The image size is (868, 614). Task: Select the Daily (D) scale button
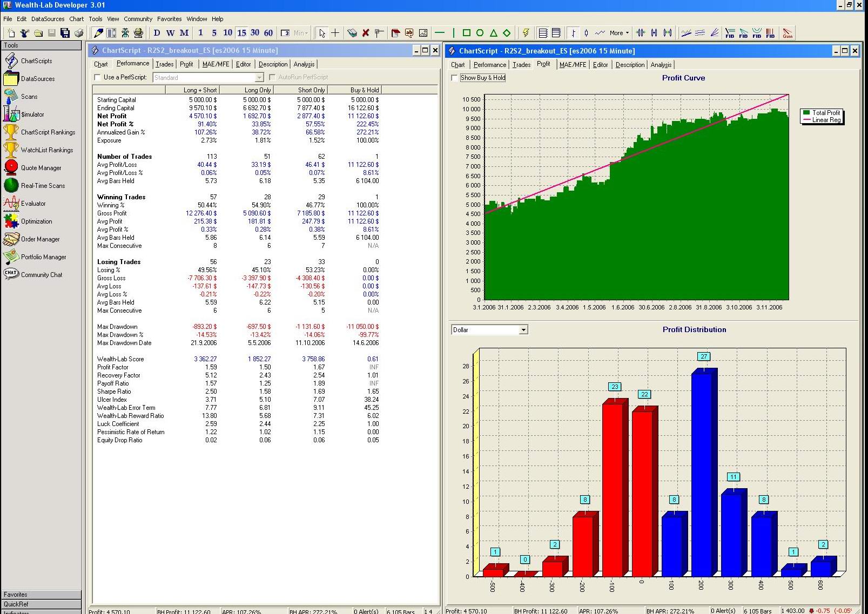pyautogui.click(x=157, y=33)
